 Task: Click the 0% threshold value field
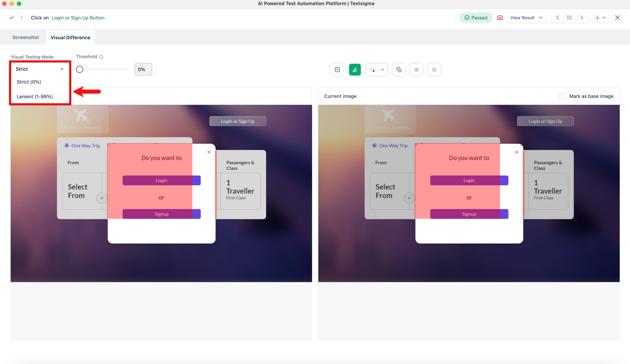143,69
